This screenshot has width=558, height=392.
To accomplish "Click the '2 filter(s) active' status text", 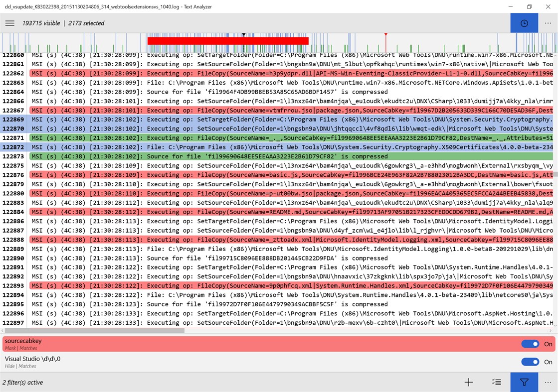I will pos(23,383).
